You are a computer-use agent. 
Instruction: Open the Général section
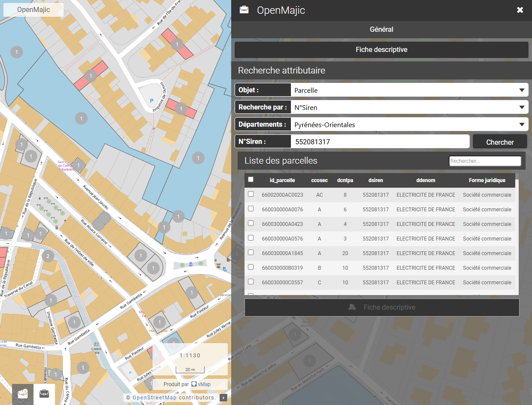click(382, 30)
